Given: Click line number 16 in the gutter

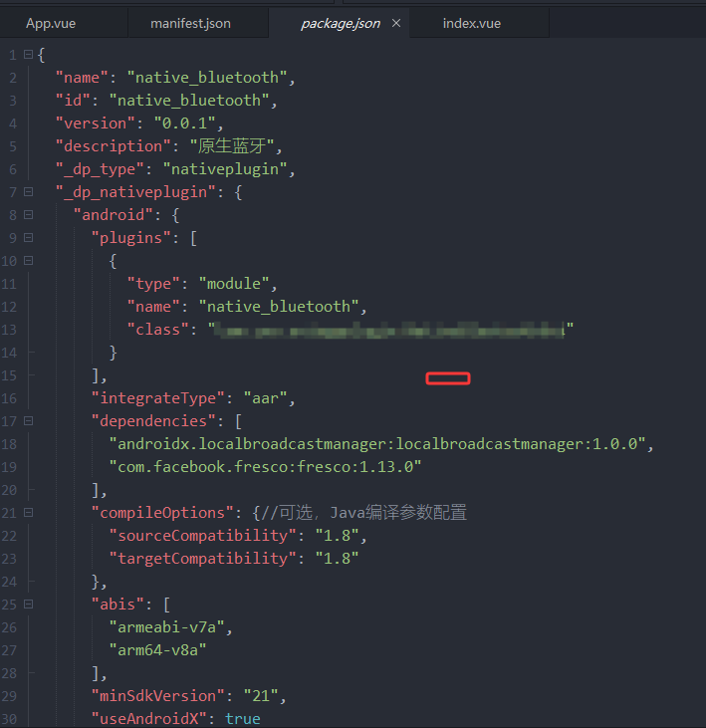Looking at the screenshot, I should click(10, 398).
